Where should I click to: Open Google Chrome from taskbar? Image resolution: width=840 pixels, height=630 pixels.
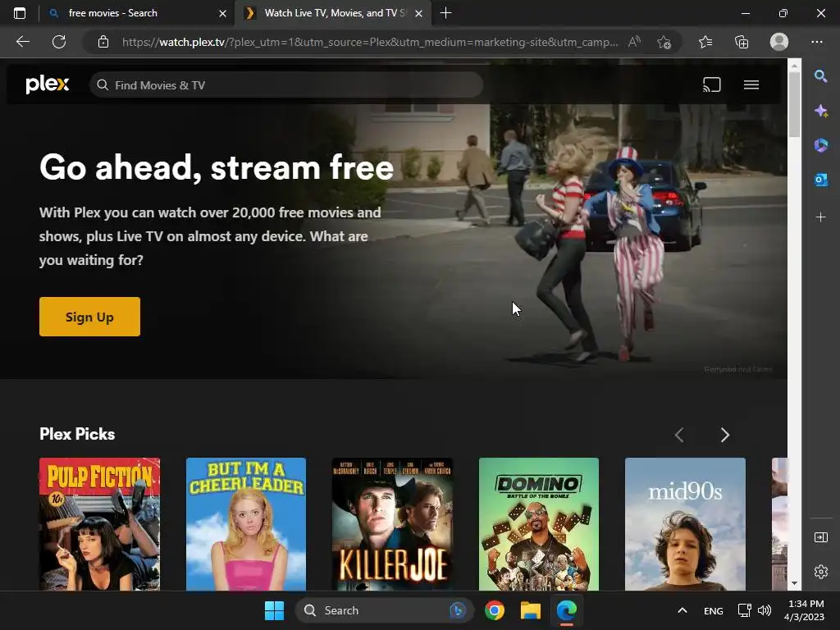pos(495,610)
